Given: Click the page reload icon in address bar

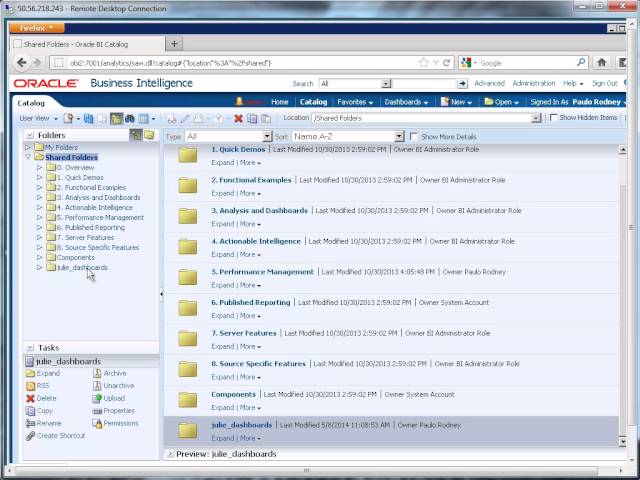Looking at the screenshot, I should coord(447,63).
